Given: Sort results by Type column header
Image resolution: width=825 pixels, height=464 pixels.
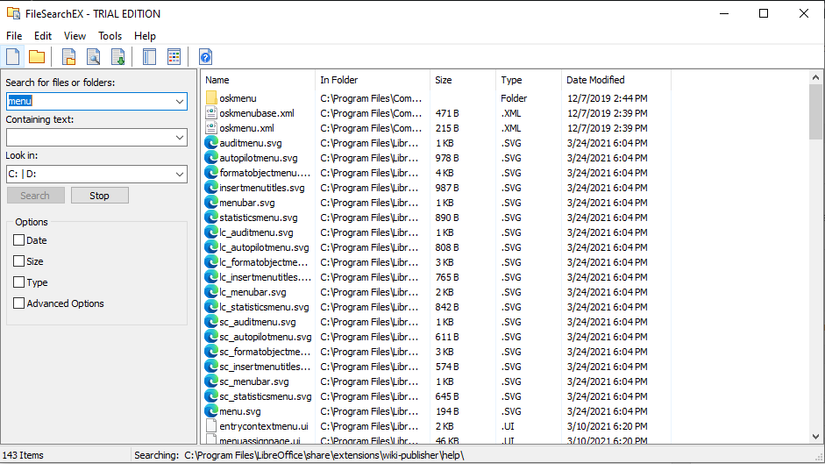Looking at the screenshot, I should pos(528,80).
